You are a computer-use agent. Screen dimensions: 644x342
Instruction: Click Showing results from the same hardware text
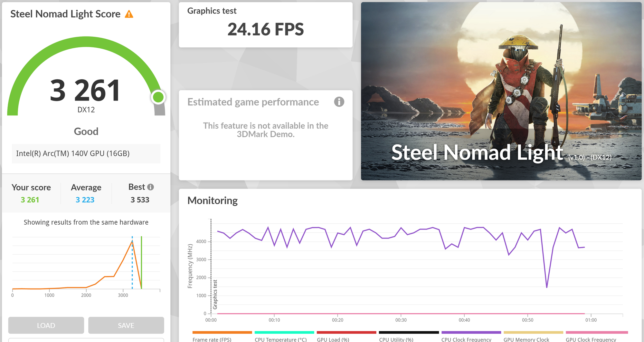(86, 222)
